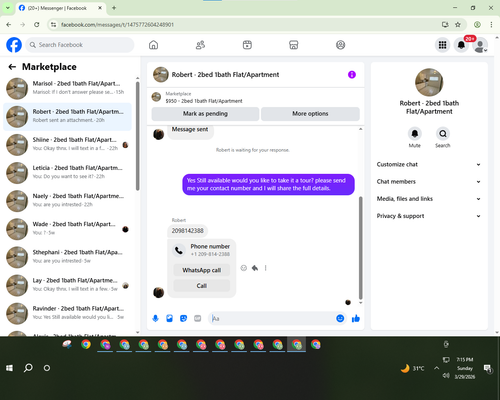Click the conversation list scrollbar

(138, 137)
